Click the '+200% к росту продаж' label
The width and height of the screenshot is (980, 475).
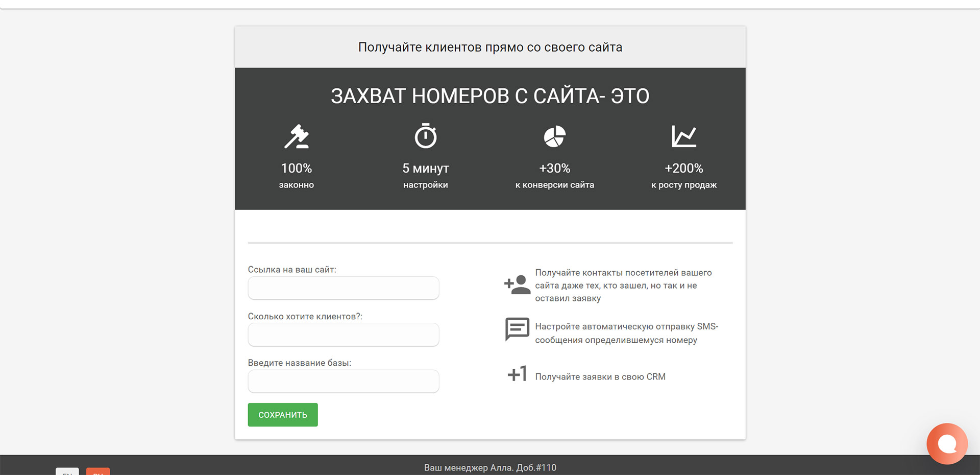(683, 176)
